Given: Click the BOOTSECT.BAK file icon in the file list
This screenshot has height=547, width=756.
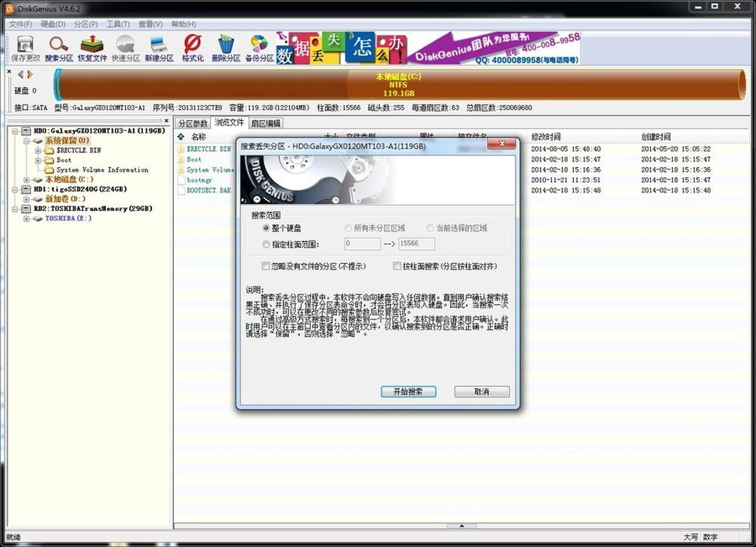Looking at the screenshot, I should click(x=181, y=190).
